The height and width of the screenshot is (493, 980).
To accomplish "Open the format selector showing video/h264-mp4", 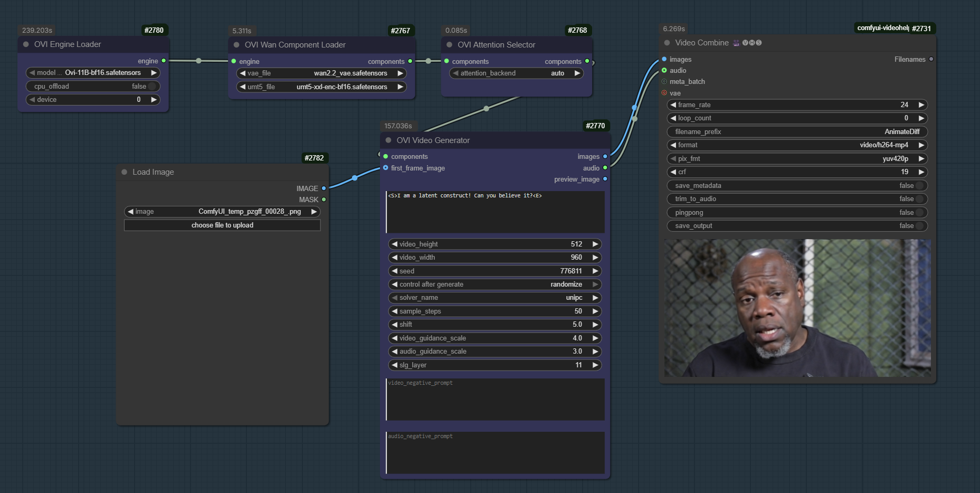I will click(797, 145).
